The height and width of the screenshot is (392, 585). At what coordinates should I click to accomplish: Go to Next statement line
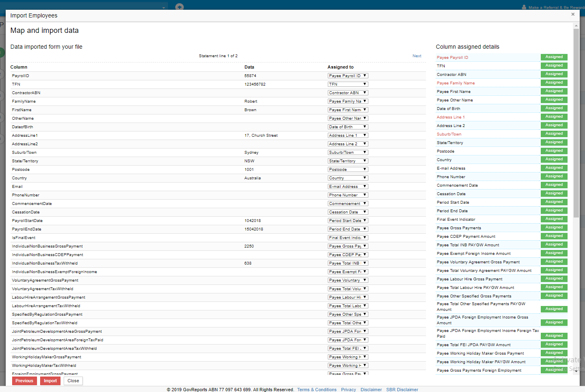(417, 56)
